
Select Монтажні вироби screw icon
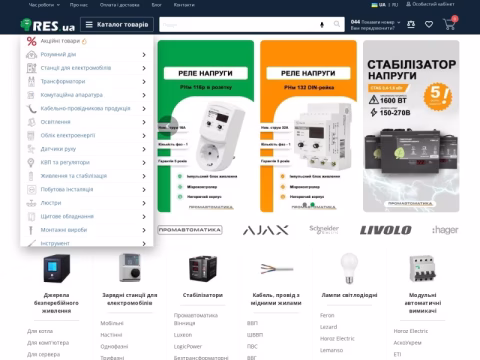[31, 230]
